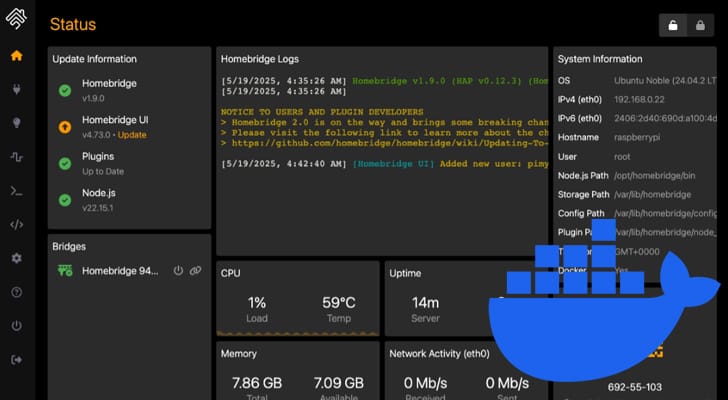Open the logs waveform icon in sidebar
The width and height of the screenshot is (728, 400).
pos(16,157)
